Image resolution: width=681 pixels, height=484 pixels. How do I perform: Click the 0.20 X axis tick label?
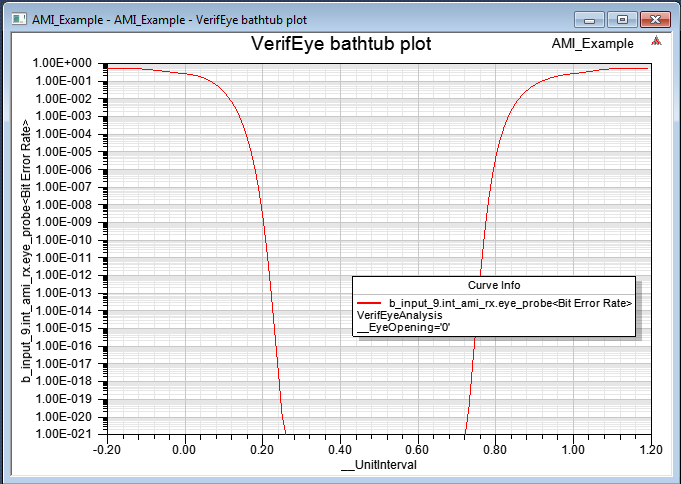click(x=262, y=449)
